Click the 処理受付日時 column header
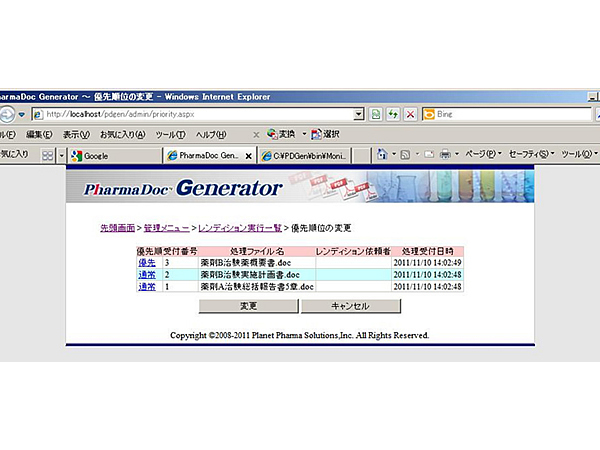This screenshot has height=450, width=600. pos(427,251)
